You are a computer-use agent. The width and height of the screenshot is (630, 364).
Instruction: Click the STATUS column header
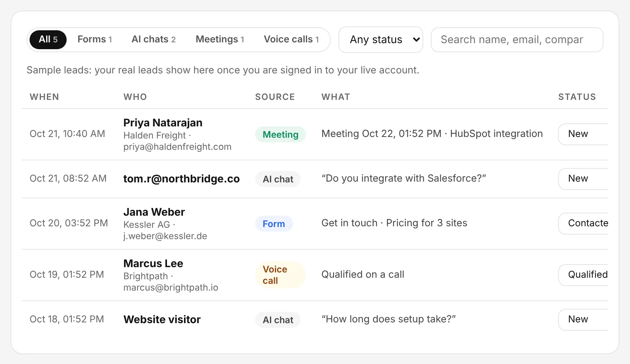coord(577,97)
